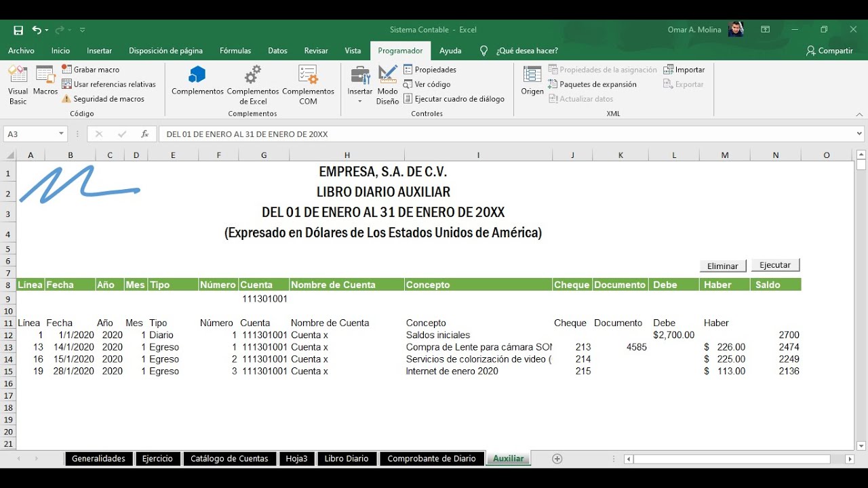Undo the last action
This screenshot has width=868, height=488.
[37, 30]
